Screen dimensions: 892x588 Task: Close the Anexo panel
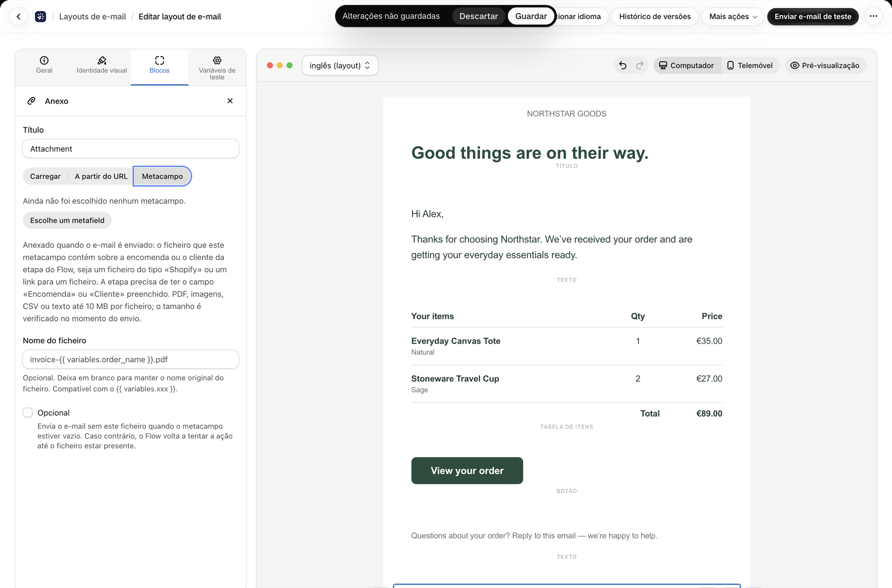pos(230,101)
